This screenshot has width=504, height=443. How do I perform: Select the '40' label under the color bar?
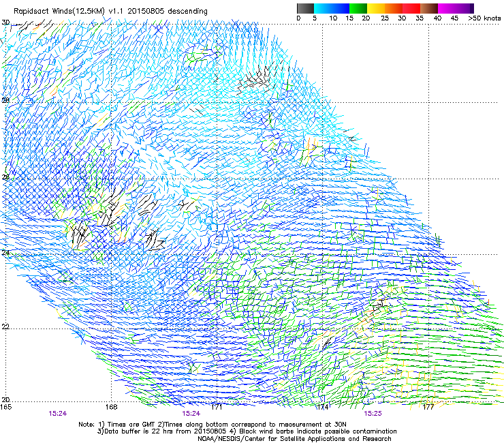point(437,18)
